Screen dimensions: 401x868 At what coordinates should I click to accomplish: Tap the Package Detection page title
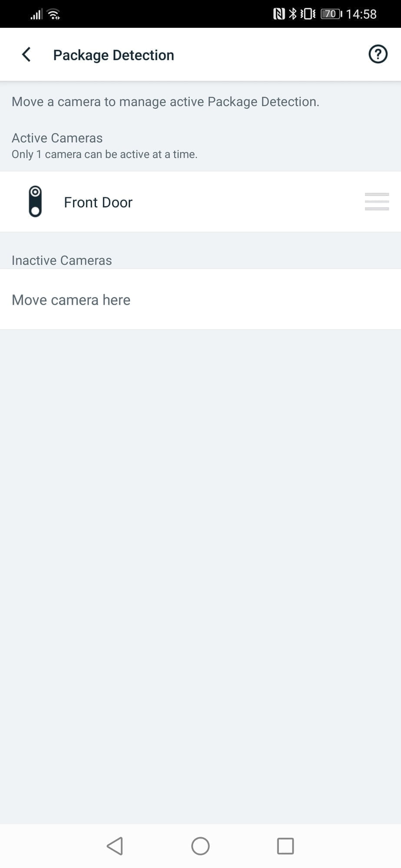coord(113,55)
